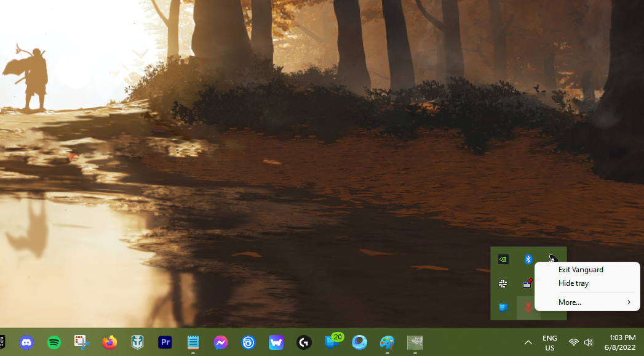644x356 pixels.
Task: Open Messenger from the taskbar
Action: coord(221,342)
